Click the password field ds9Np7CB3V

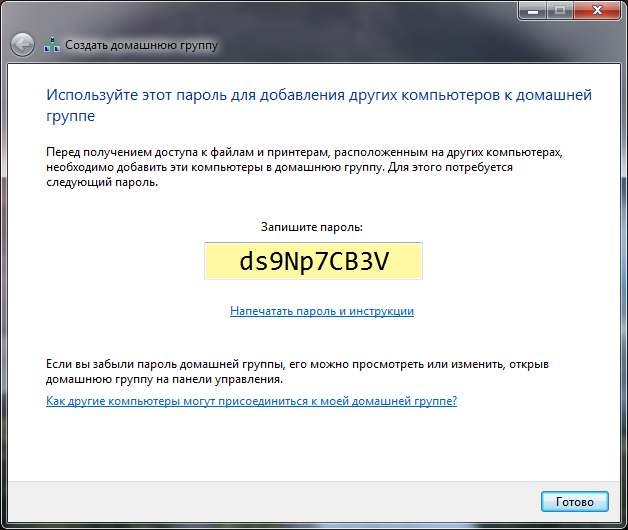click(x=314, y=261)
